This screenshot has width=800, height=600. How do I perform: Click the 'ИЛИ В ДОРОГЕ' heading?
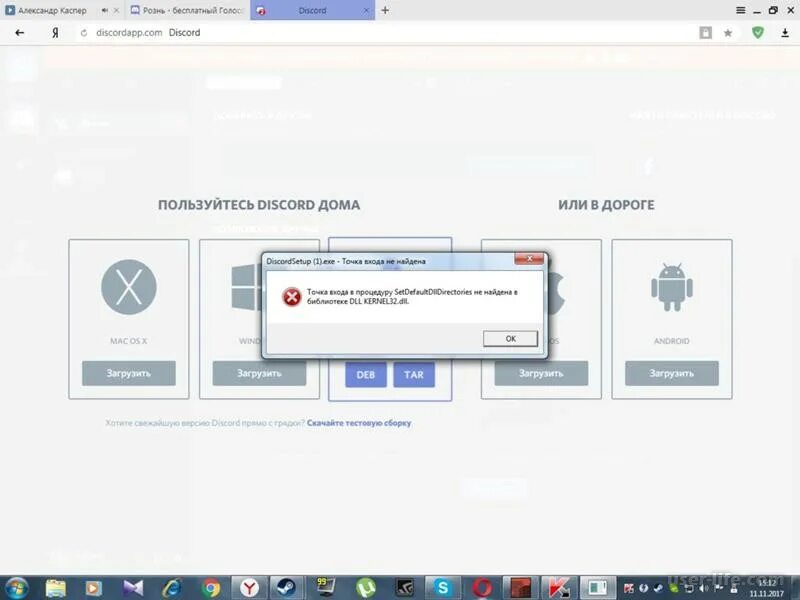[x=606, y=205]
